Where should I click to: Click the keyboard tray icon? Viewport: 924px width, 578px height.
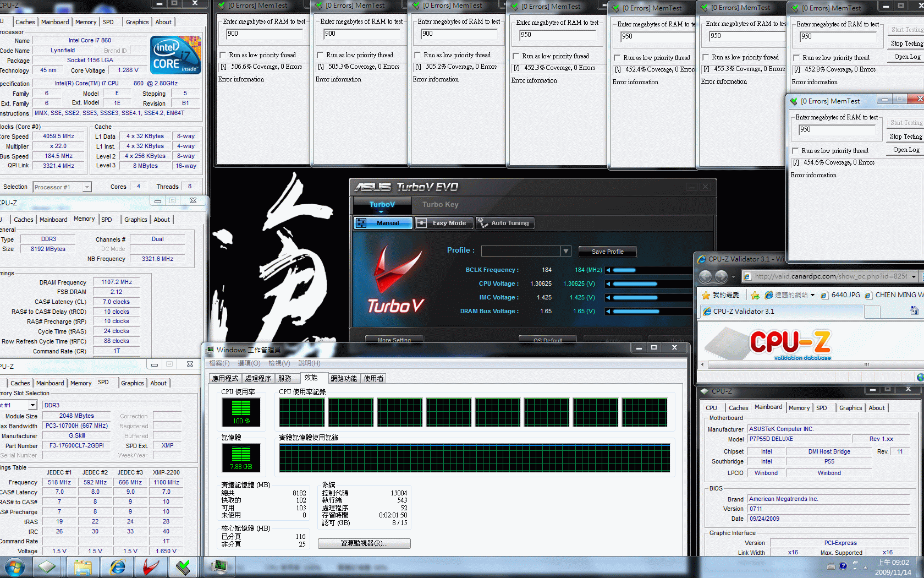click(x=831, y=566)
